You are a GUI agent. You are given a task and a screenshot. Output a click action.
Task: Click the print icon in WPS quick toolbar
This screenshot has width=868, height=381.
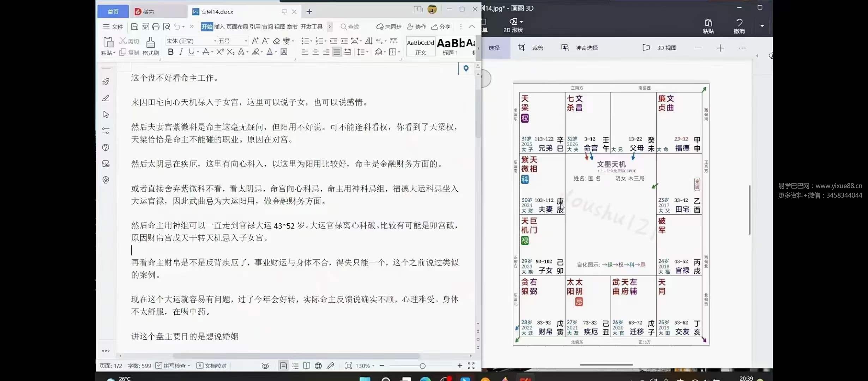point(156,26)
